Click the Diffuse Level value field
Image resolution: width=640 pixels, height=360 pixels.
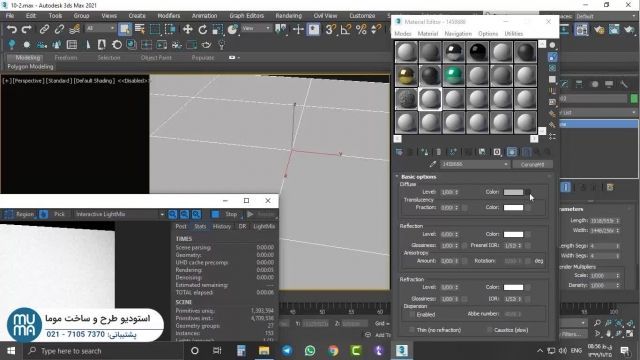448,192
